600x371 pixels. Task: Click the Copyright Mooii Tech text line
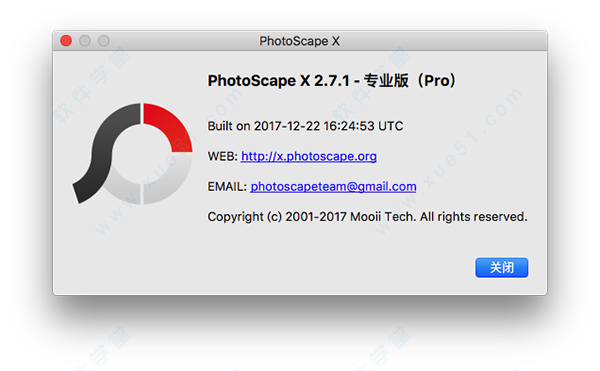coord(367,217)
